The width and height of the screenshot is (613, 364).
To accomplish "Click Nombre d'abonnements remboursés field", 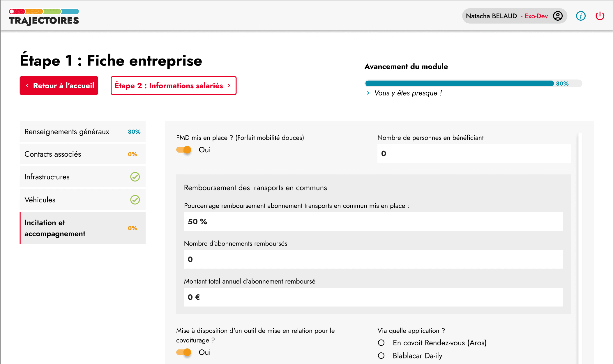I will [x=373, y=259].
